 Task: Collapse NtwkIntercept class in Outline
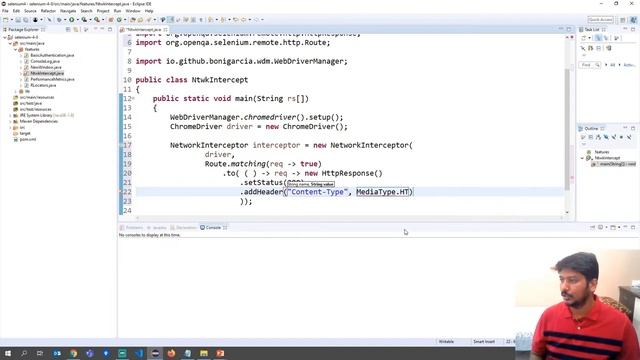pyautogui.click(x=582, y=158)
